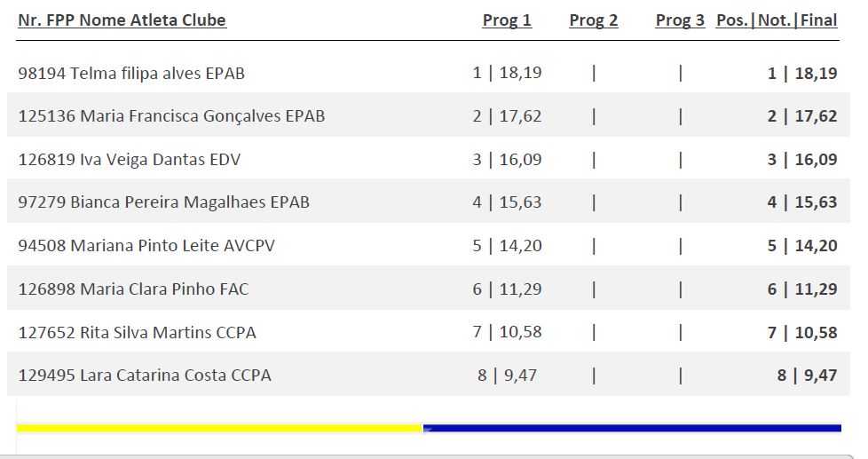Select Bianca Pereira Magalhaes EPAB row
Viewport: 868px width, 459px height.
(164, 202)
